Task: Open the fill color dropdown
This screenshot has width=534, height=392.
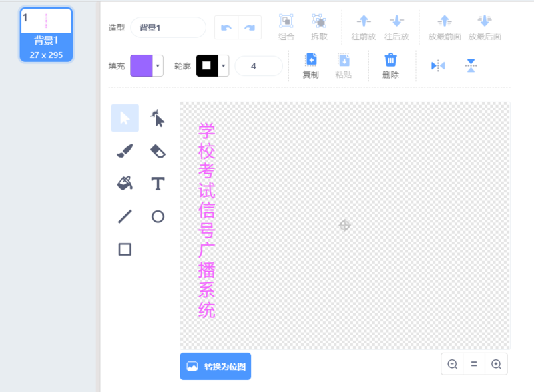Action: (158, 66)
